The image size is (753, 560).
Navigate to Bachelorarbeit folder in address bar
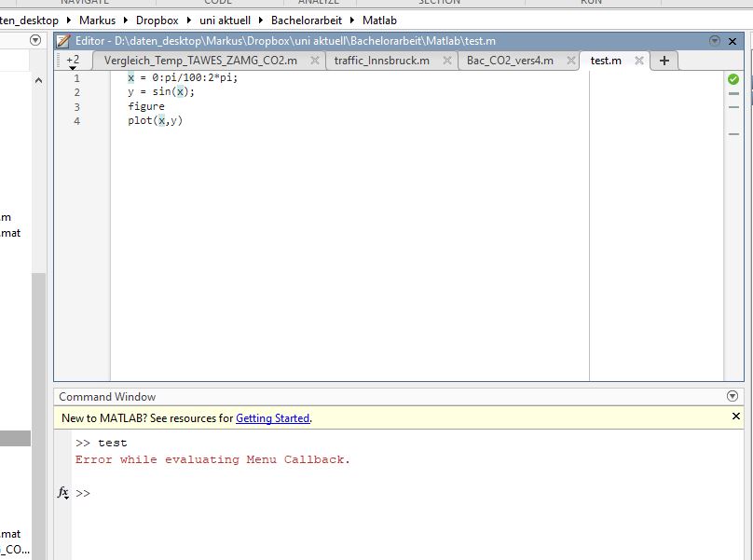pos(307,20)
